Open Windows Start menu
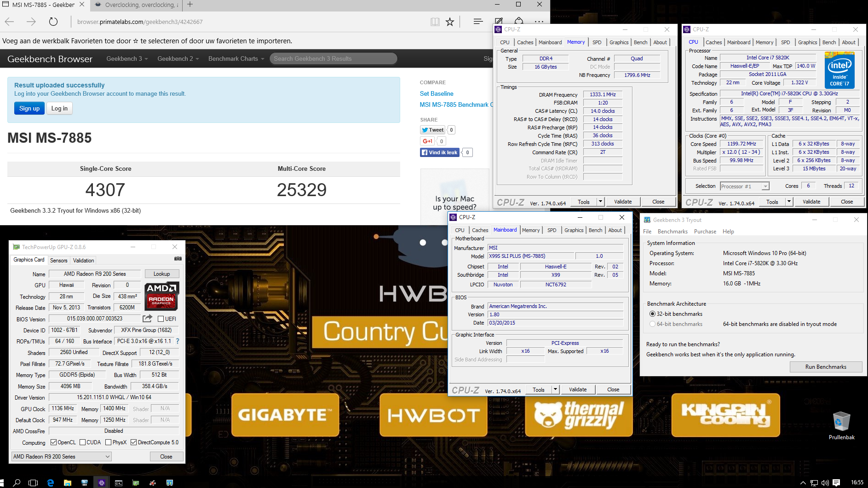The height and width of the screenshot is (488, 868). [2, 482]
